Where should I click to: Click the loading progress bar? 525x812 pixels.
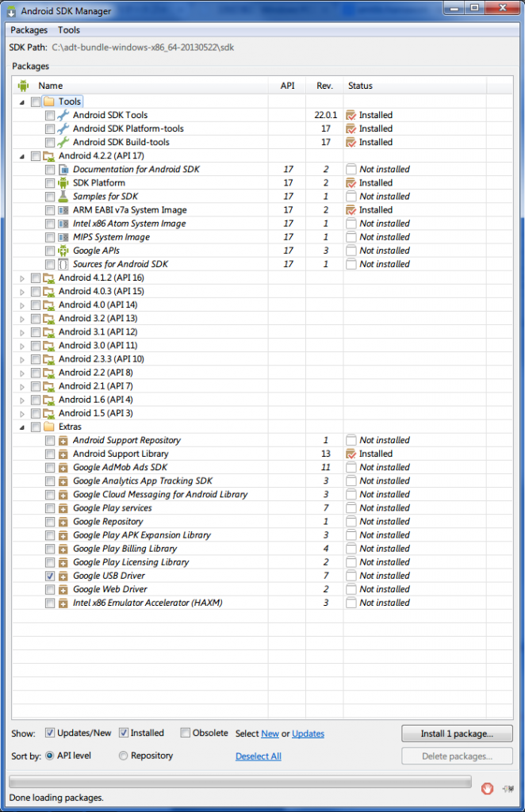(x=240, y=781)
